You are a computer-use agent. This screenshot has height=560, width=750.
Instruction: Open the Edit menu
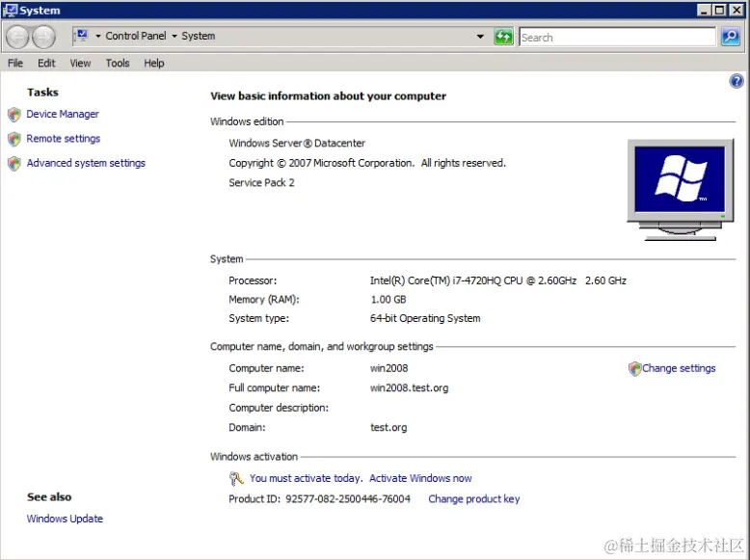[x=46, y=63]
